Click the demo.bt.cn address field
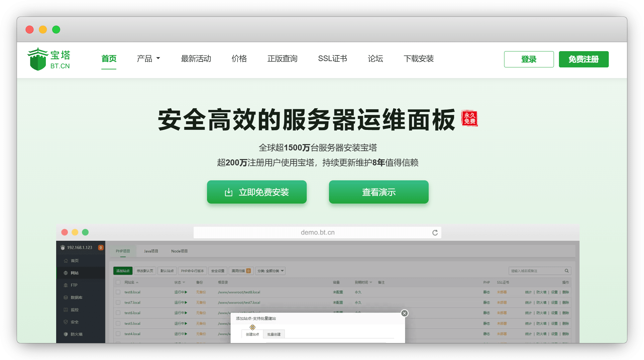Viewport: 644px width, 360px height. tap(317, 233)
